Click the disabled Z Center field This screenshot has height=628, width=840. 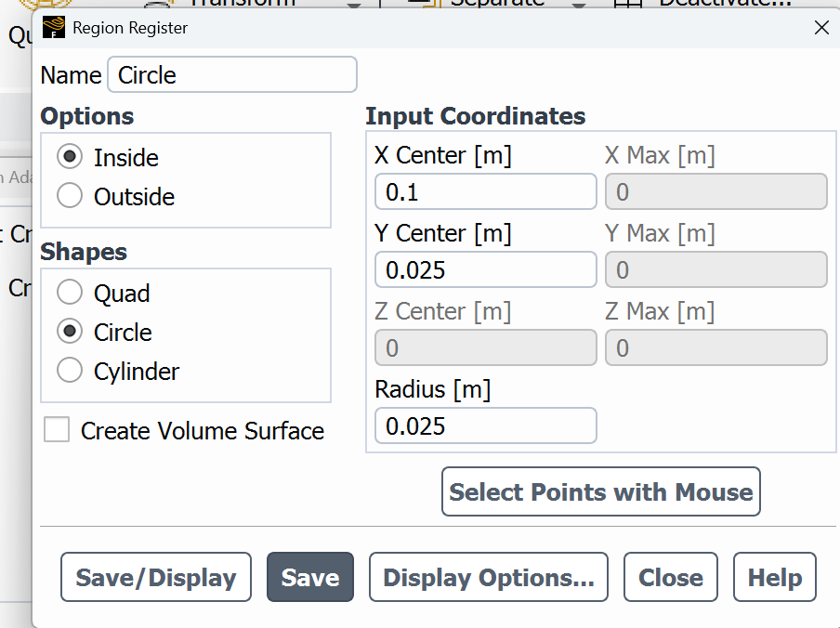click(485, 348)
